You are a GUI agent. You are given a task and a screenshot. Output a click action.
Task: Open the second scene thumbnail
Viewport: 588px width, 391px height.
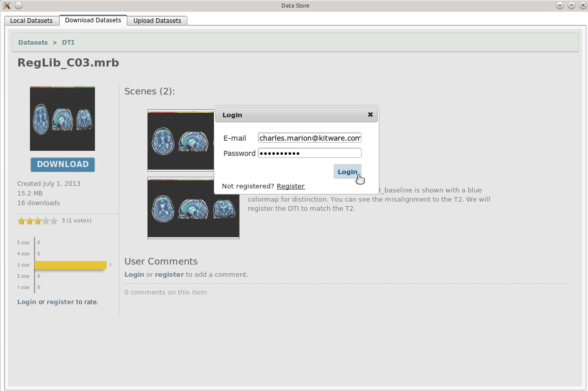pyautogui.click(x=193, y=208)
